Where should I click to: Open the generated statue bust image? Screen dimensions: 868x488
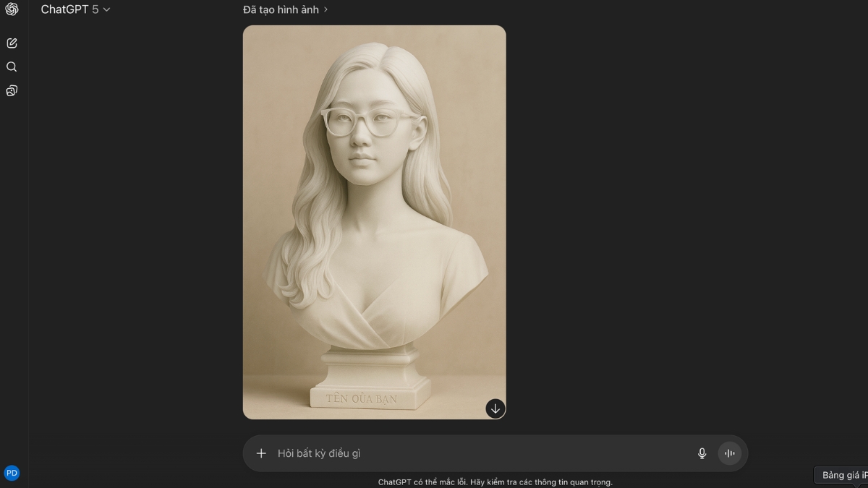pyautogui.click(x=374, y=222)
